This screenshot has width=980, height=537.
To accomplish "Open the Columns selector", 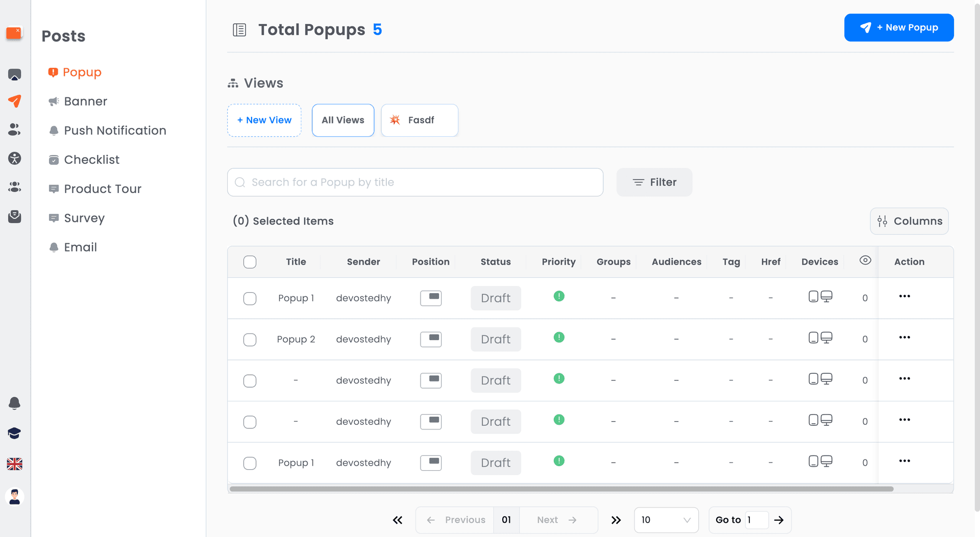I will [909, 221].
